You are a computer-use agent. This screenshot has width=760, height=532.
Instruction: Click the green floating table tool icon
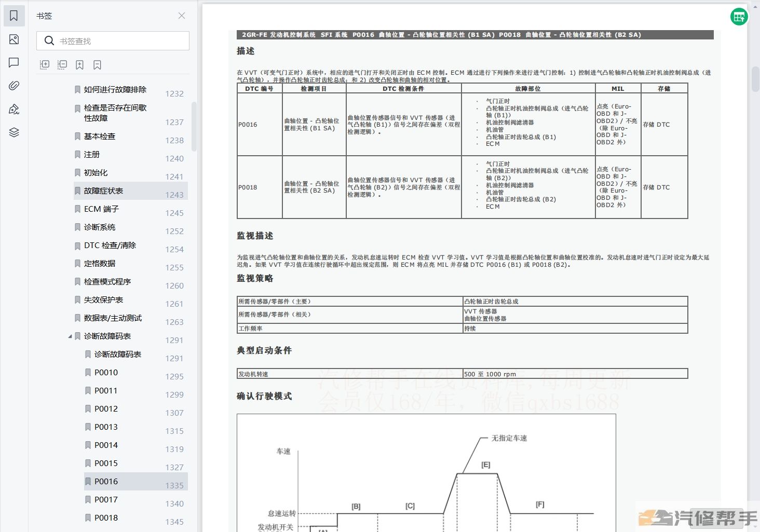coord(739,17)
